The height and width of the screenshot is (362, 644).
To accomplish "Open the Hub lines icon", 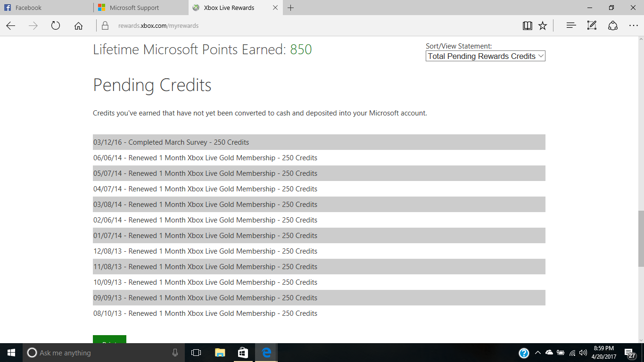I will tap(571, 26).
